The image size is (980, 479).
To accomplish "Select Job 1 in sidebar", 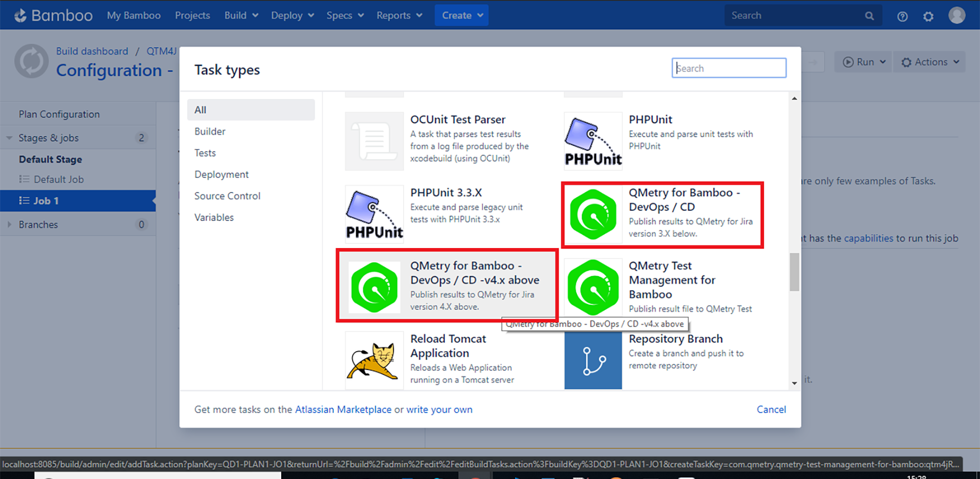I will point(78,201).
